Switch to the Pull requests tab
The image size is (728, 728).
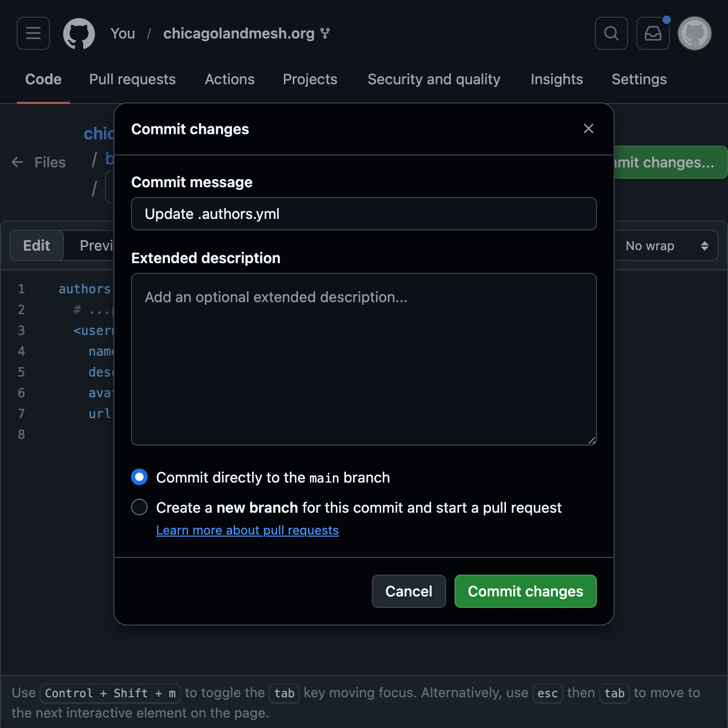coord(132,79)
